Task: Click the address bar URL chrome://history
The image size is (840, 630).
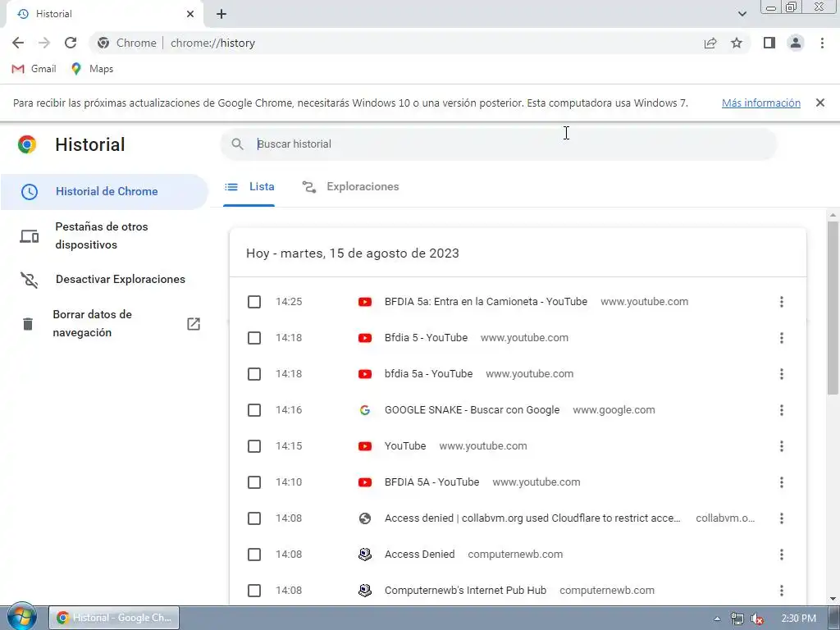Action: [212, 43]
